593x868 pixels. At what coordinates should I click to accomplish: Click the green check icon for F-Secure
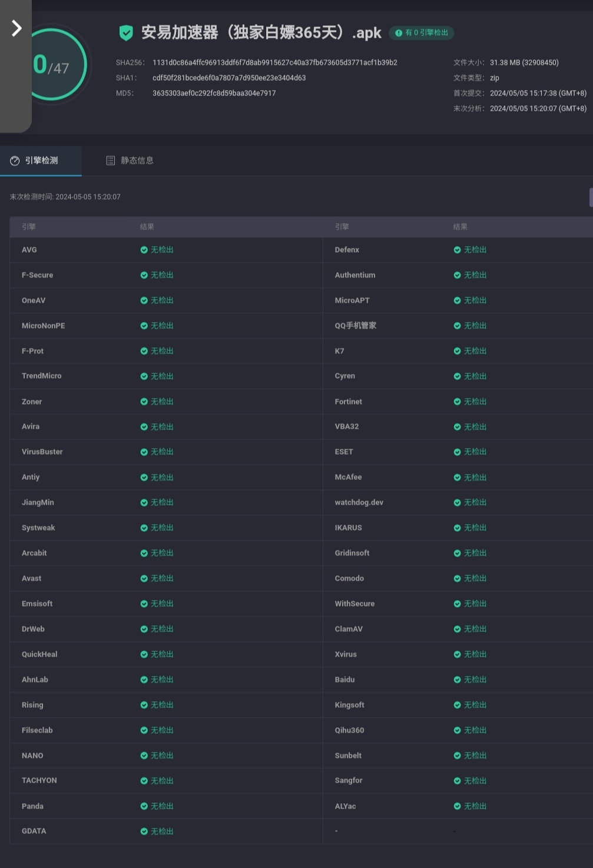[x=144, y=275]
